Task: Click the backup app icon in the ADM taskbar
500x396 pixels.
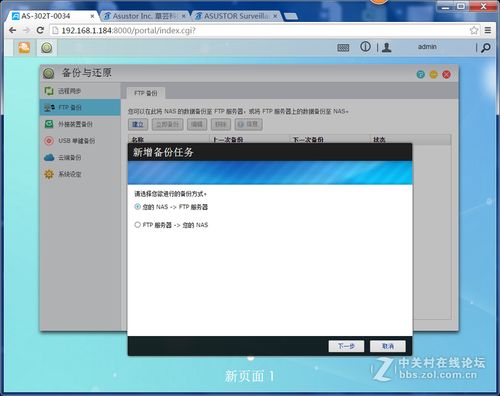Action: tap(47, 48)
